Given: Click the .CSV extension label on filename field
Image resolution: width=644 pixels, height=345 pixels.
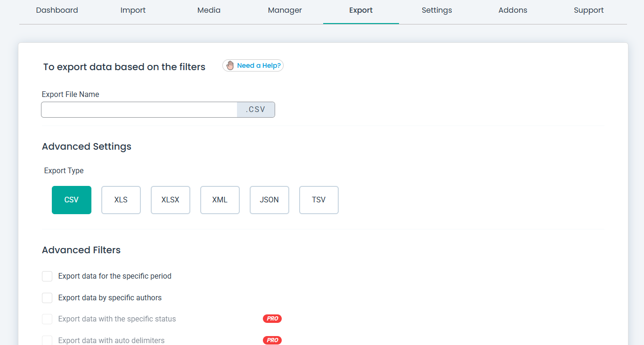Looking at the screenshot, I should click(256, 109).
